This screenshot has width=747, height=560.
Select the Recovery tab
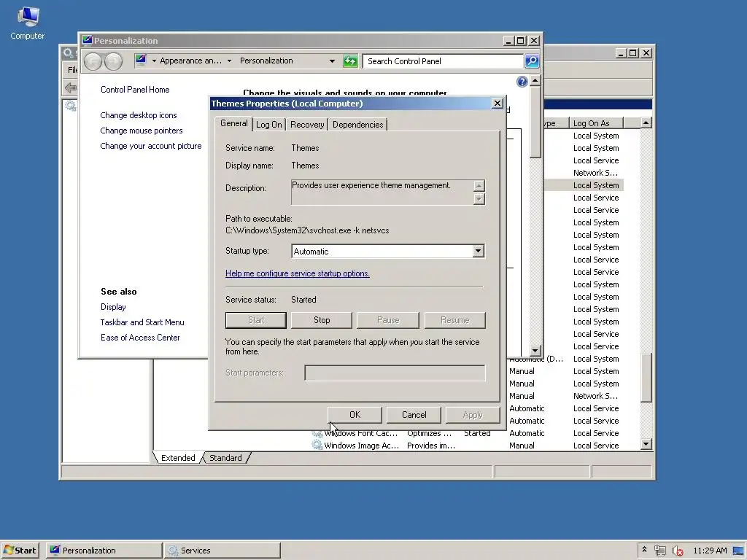point(307,125)
